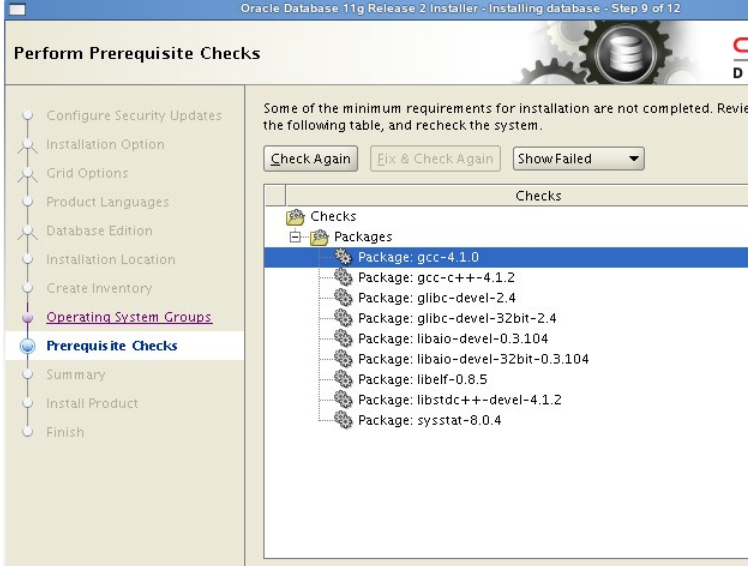Open the Operating System Groups step link
Screen dimensions: 748x566
(x=129, y=317)
